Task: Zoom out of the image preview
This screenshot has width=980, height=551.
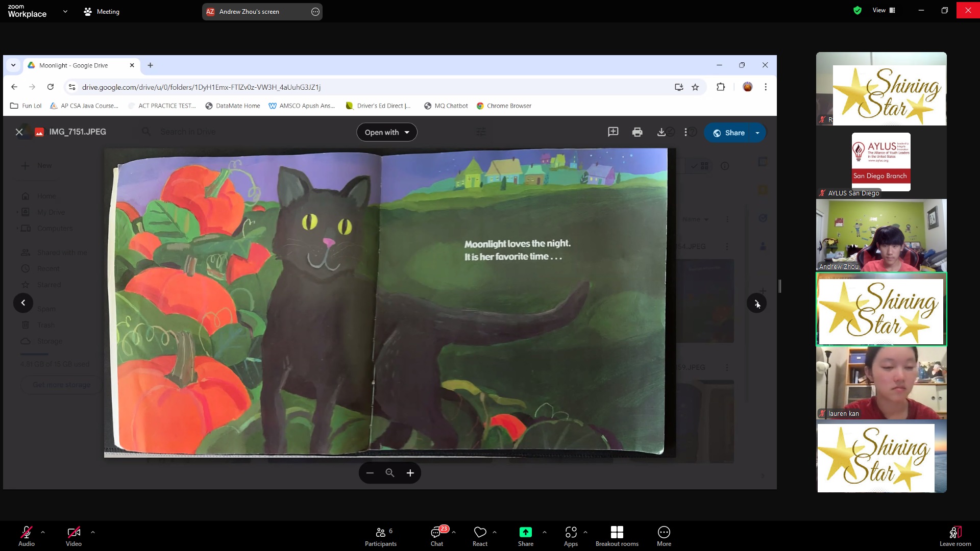Action: 370,473
